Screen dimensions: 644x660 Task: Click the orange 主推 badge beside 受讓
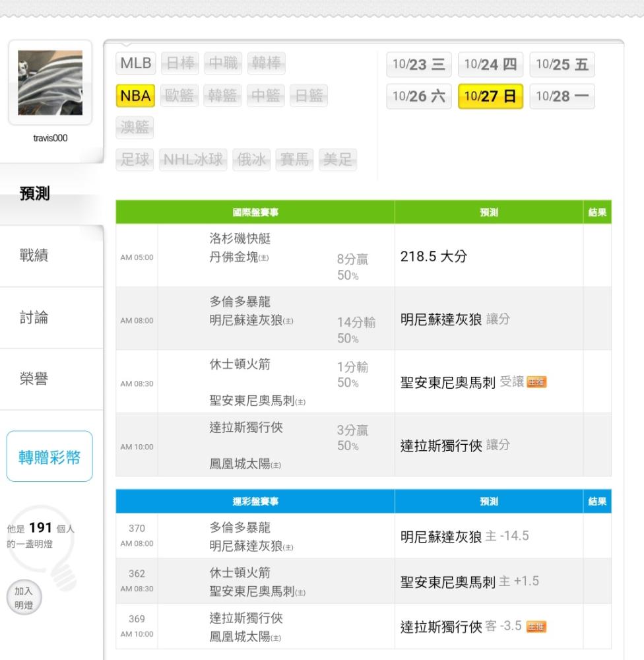(537, 383)
